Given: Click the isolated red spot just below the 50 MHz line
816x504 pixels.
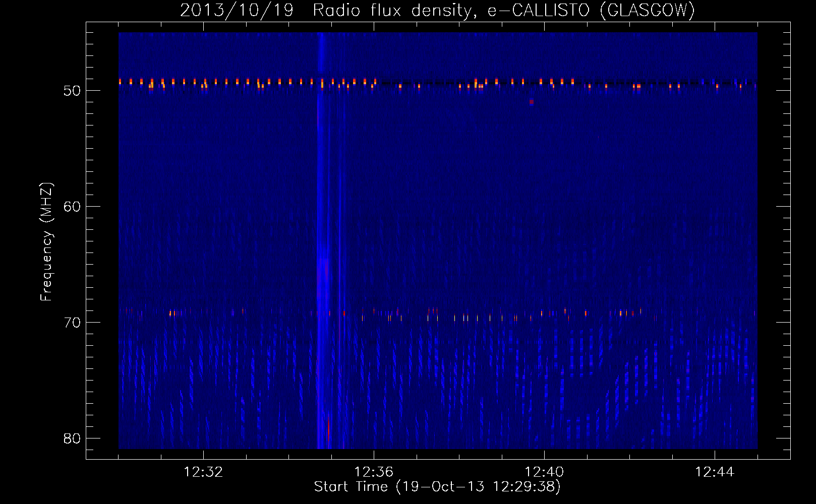Looking at the screenshot, I should (x=532, y=102).
